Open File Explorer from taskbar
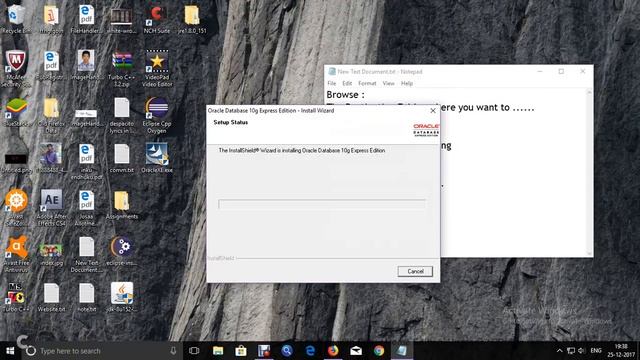Image resolution: width=640 pixels, height=360 pixels. (218, 351)
